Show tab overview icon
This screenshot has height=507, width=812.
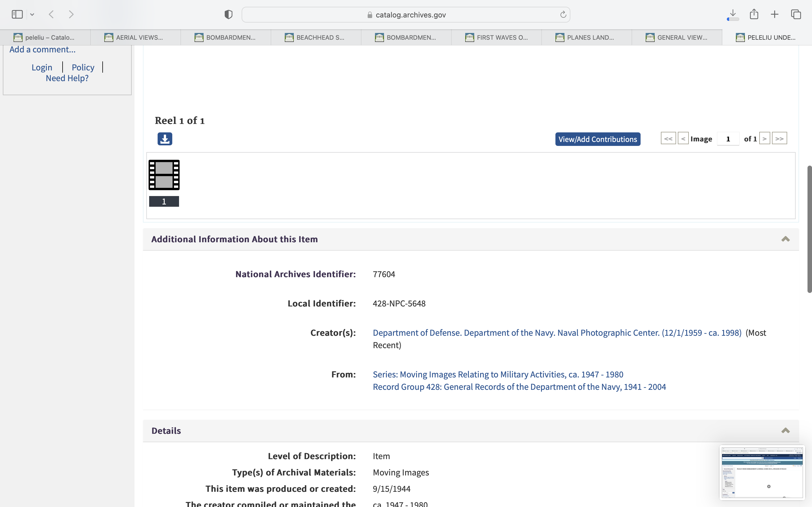(796, 14)
